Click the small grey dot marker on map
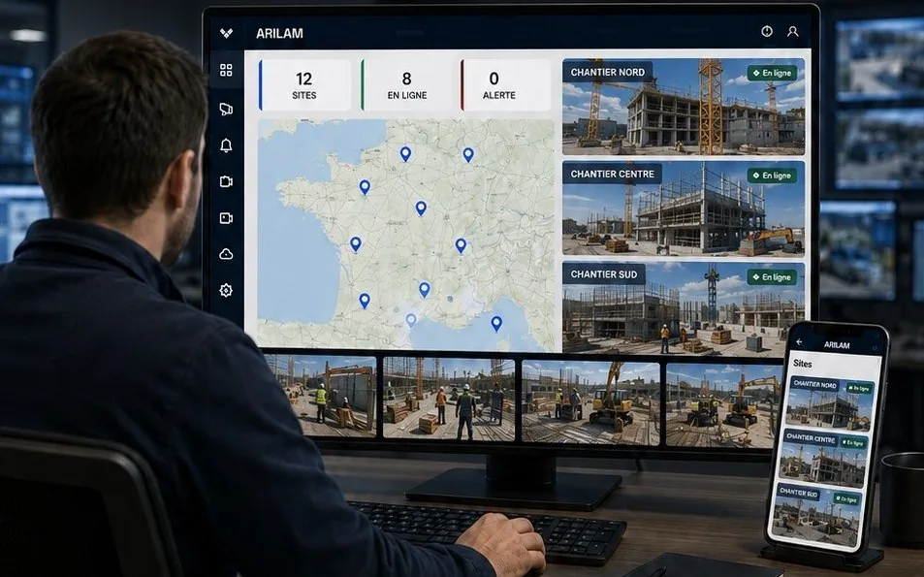Screen dimensions: 924x577 tap(450, 299)
